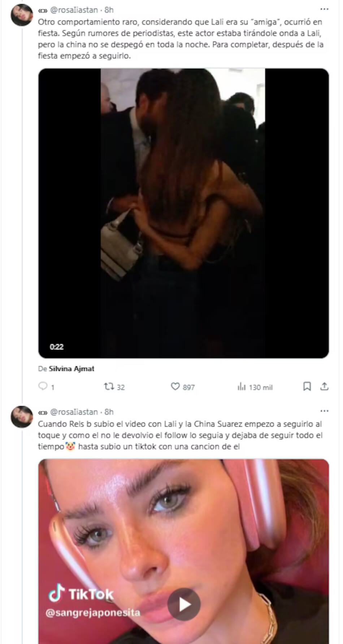Retweet the first post with 32 reposts

tap(109, 387)
